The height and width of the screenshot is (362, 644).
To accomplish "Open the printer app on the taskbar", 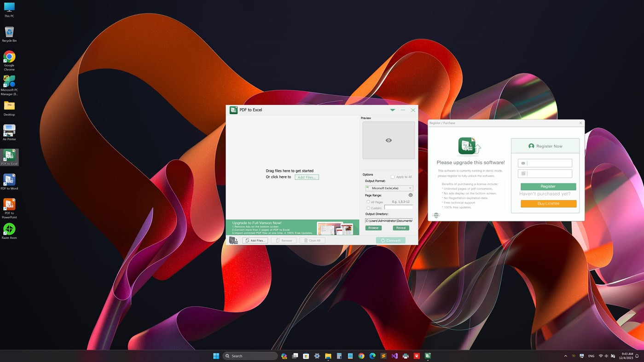I will click(406, 356).
